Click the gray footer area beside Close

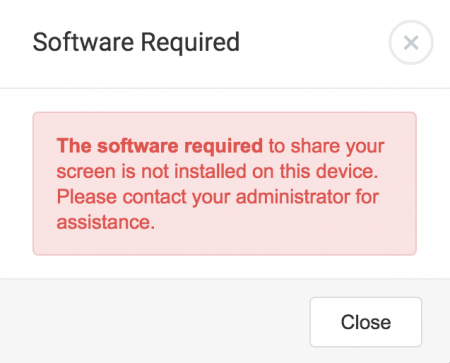(153, 322)
